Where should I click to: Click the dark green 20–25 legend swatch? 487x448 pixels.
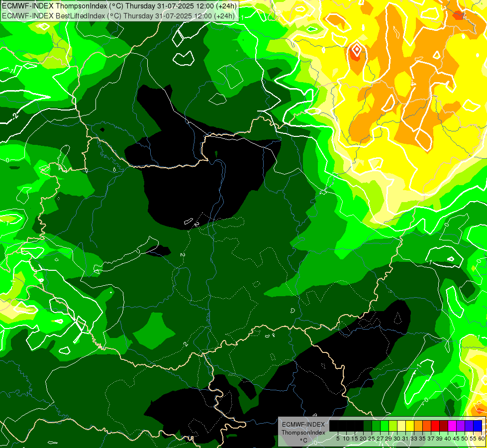(368, 426)
